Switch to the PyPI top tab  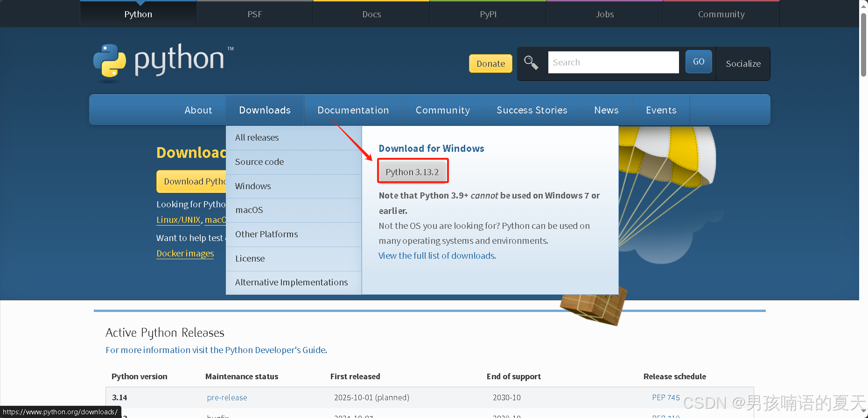488,14
